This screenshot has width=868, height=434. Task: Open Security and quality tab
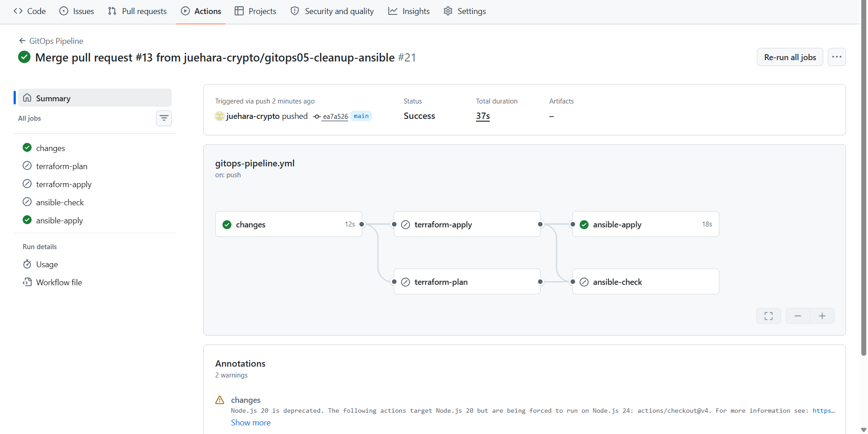click(332, 11)
